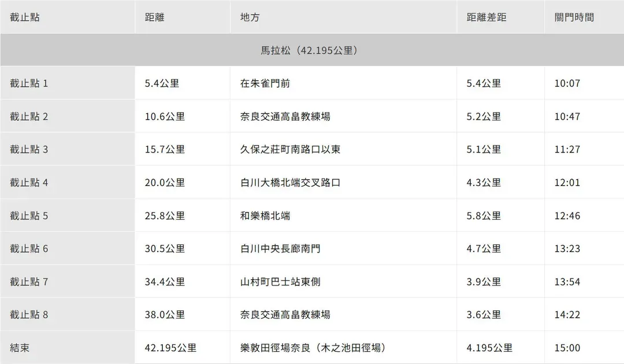The width and height of the screenshot is (624, 364).
Task: Click the closing time 15:00
Action: [567, 348]
